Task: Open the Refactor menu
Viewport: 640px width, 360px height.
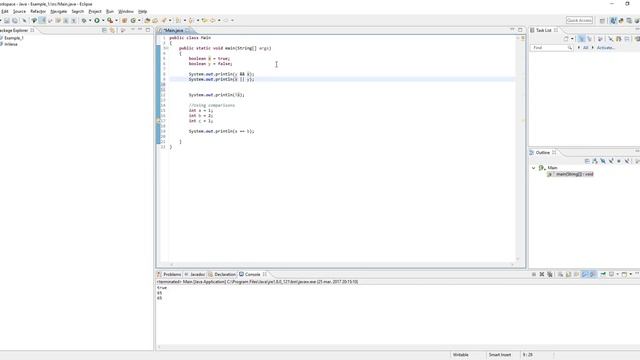Action: pyautogui.click(x=38, y=11)
